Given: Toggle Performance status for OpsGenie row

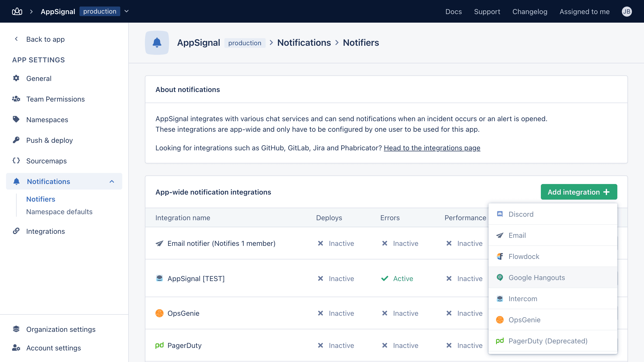Looking at the screenshot, I should click(x=464, y=313).
